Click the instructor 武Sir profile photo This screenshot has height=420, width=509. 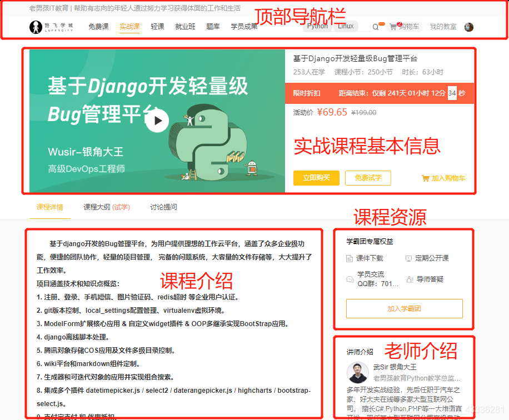(x=358, y=373)
